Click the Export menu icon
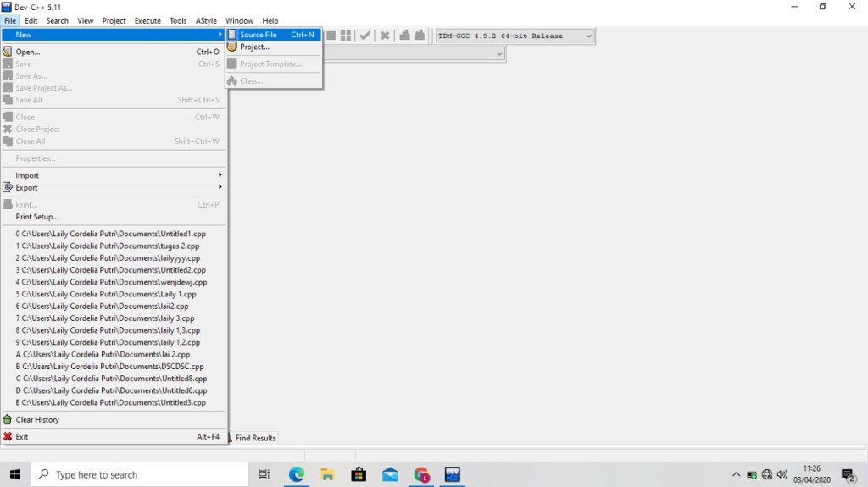The image size is (868, 487). (8, 188)
